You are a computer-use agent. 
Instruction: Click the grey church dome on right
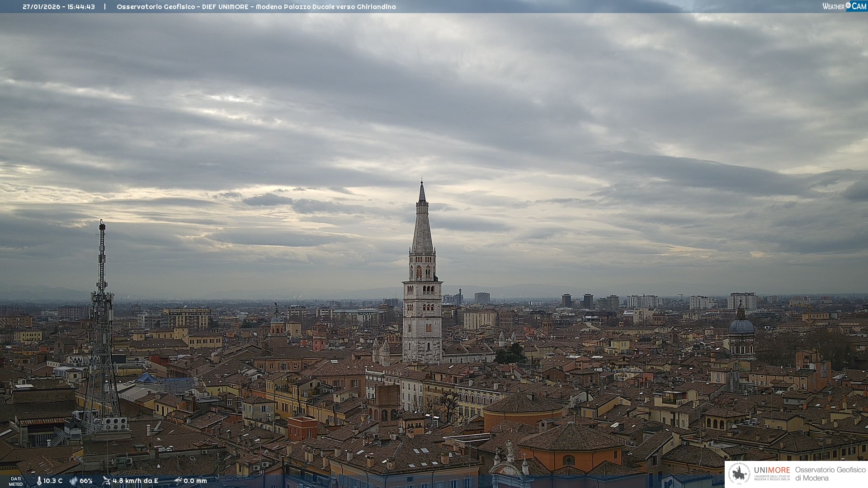coord(741,325)
